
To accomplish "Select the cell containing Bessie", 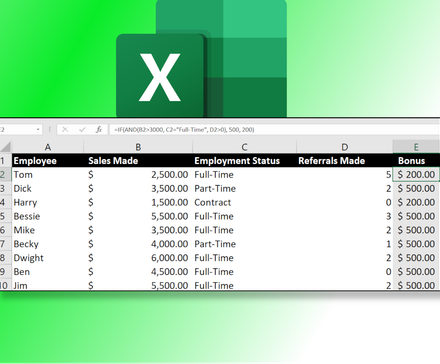I will tap(48, 216).
